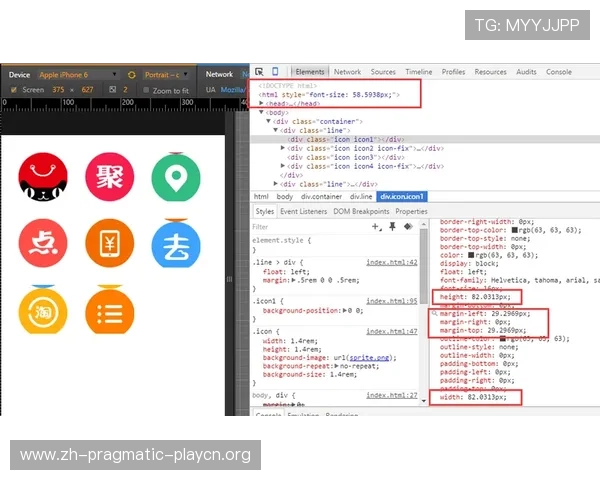Open the Audits tab

[526, 72]
